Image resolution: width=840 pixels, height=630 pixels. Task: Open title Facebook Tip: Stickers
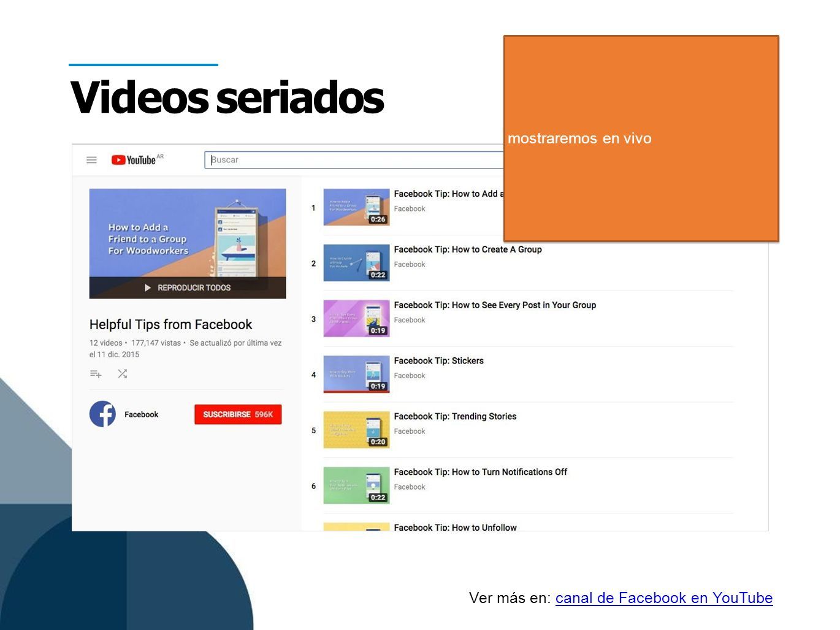click(439, 361)
